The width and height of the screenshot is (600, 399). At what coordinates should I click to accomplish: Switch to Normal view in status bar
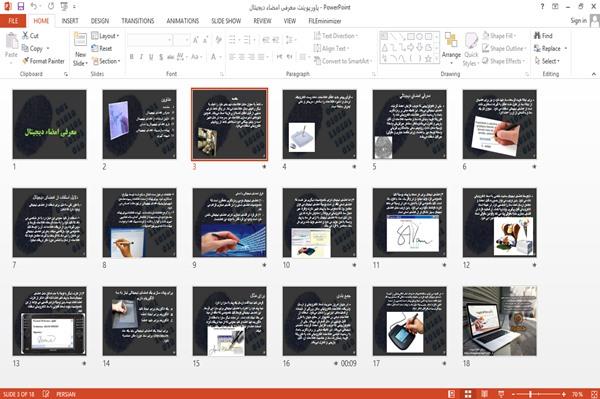click(x=452, y=394)
